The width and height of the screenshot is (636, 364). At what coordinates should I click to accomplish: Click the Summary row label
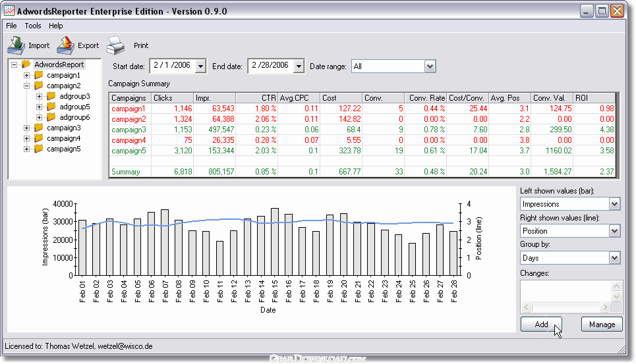click(126, 172)
